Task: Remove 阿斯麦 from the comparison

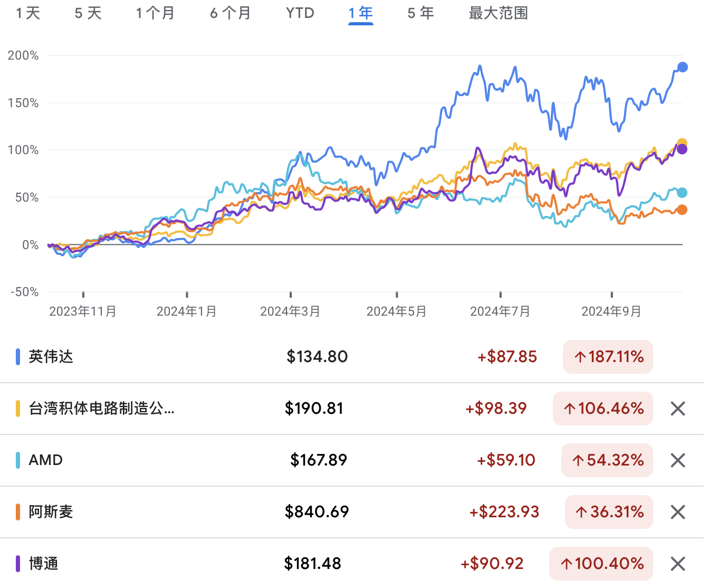Action: click(x=678, y=512)
